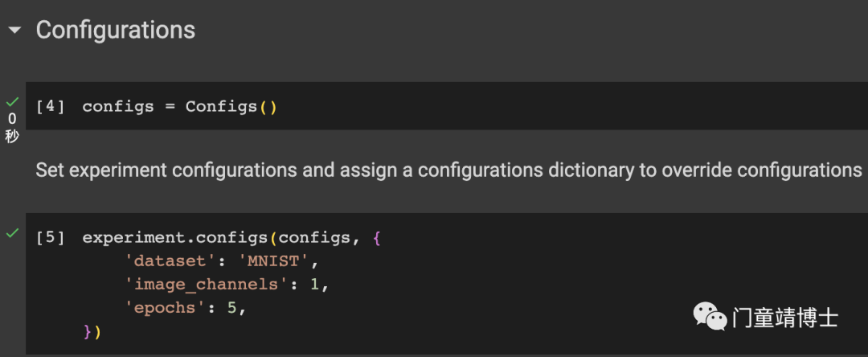Click the WeChat logo icon
This screenshot has width=868, height=357.
point(710,316)
